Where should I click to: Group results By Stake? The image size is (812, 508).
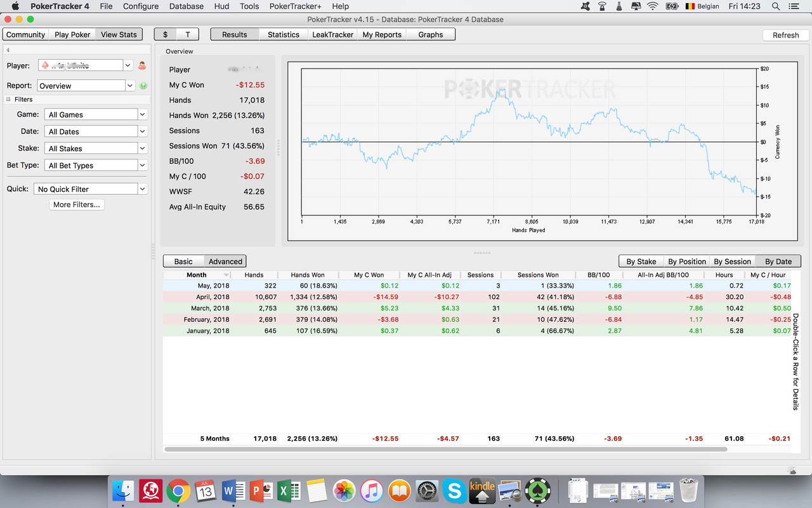coord(641,261)
